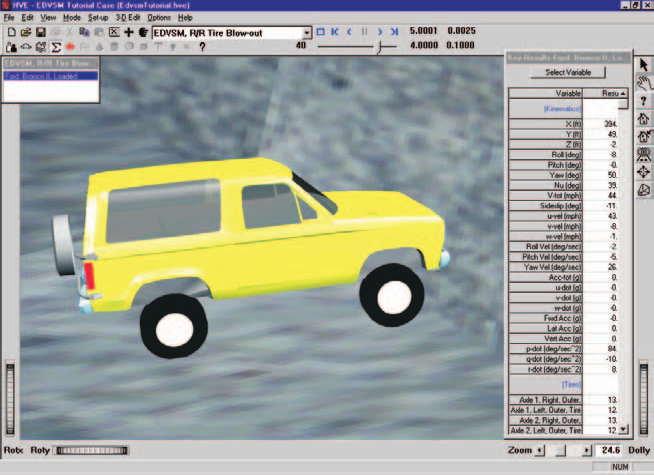
Task: Toggle the perspective cube view icon
Action: click(644, 190)
